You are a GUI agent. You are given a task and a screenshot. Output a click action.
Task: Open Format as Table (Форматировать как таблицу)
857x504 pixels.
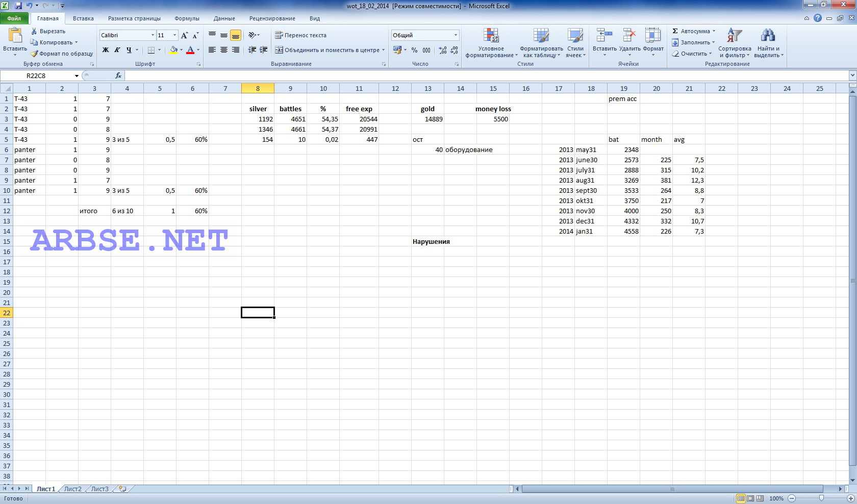541,43
